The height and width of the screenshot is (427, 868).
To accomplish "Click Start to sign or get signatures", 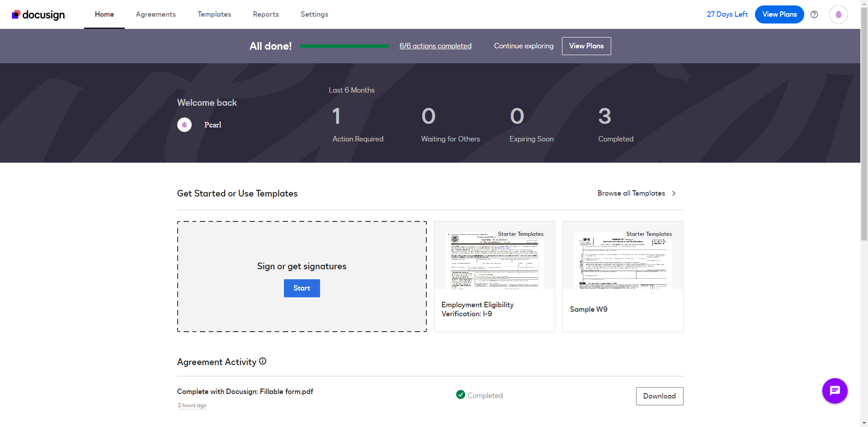I will tap(302, 288).
